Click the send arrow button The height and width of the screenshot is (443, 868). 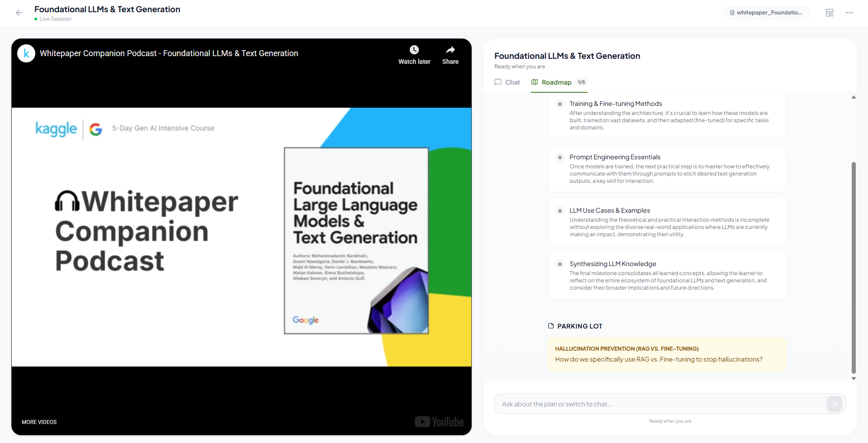pos(835,404)
